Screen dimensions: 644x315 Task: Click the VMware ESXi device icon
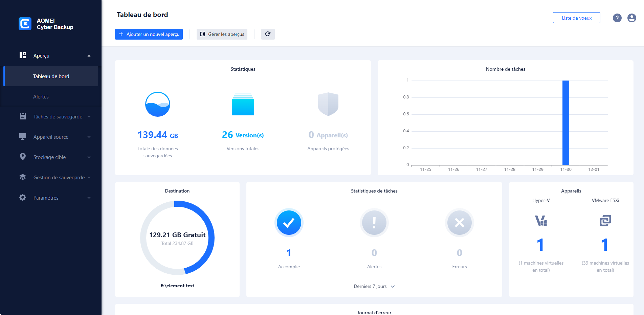tap(605, 221)
